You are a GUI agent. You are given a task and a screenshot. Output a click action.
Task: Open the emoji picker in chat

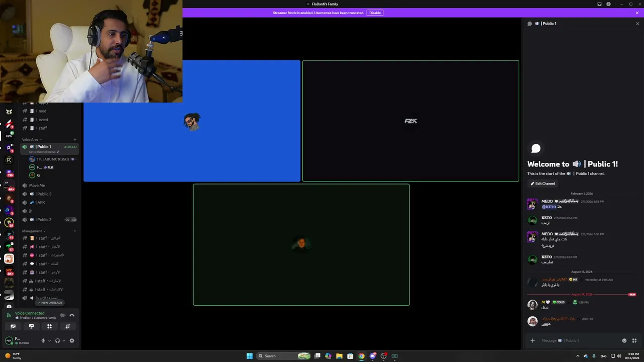tap(624, 340)
